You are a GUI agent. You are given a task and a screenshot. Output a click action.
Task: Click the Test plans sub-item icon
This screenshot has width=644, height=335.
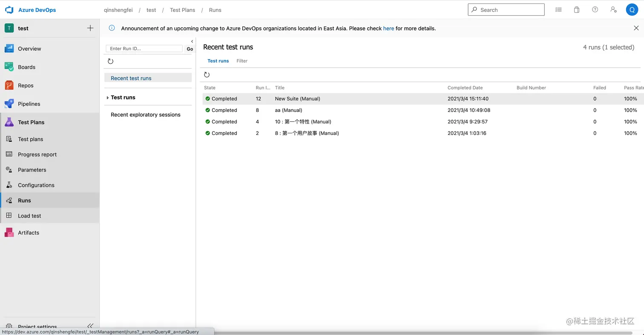[x=9, y=139]
